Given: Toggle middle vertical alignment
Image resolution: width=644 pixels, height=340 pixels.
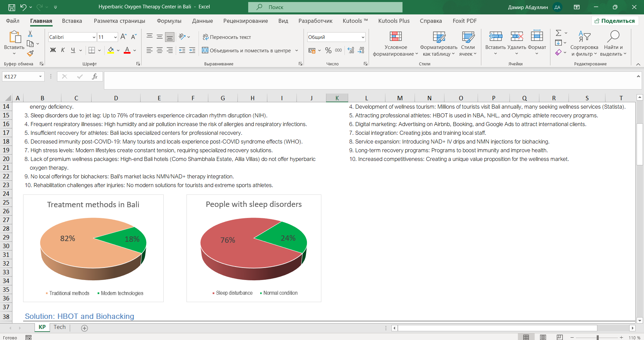Looking at the screenshot, I should (160, 37).
